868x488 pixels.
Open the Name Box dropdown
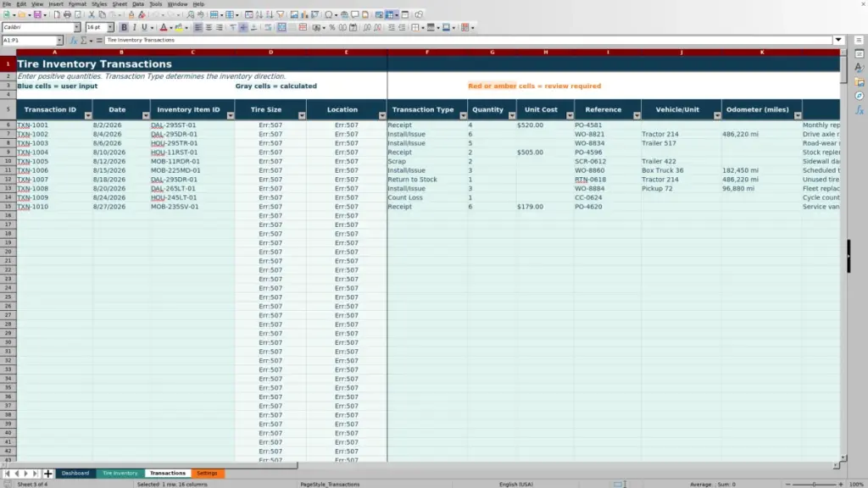59,41
